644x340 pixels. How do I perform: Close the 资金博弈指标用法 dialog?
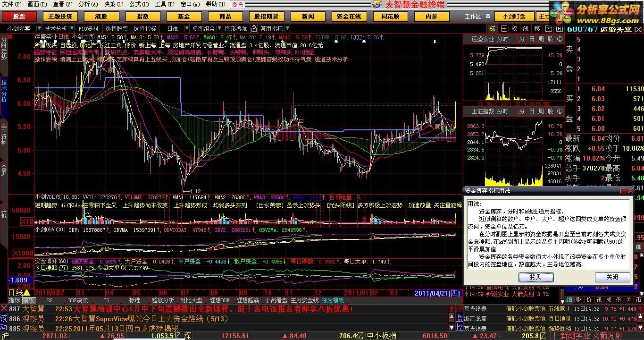click(x=630, y=191)
